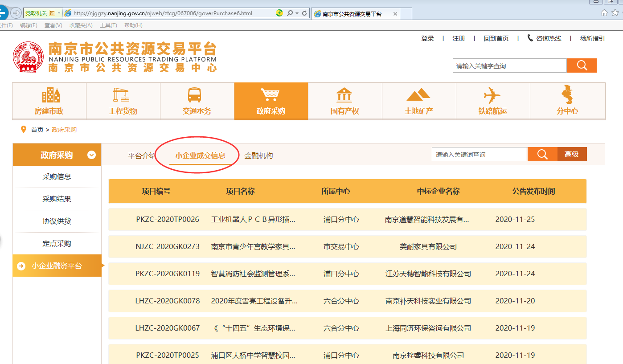623x364 pixels.
Task: Open the browser address bar search dropdown
Action: tap(296, 13)
